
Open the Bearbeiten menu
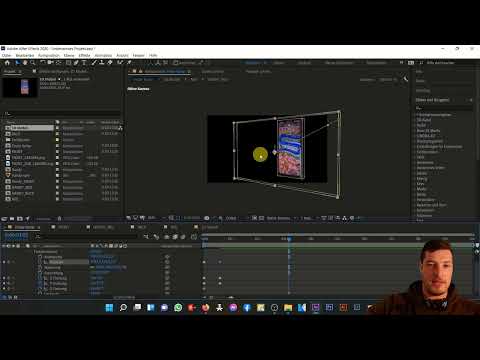25,55
